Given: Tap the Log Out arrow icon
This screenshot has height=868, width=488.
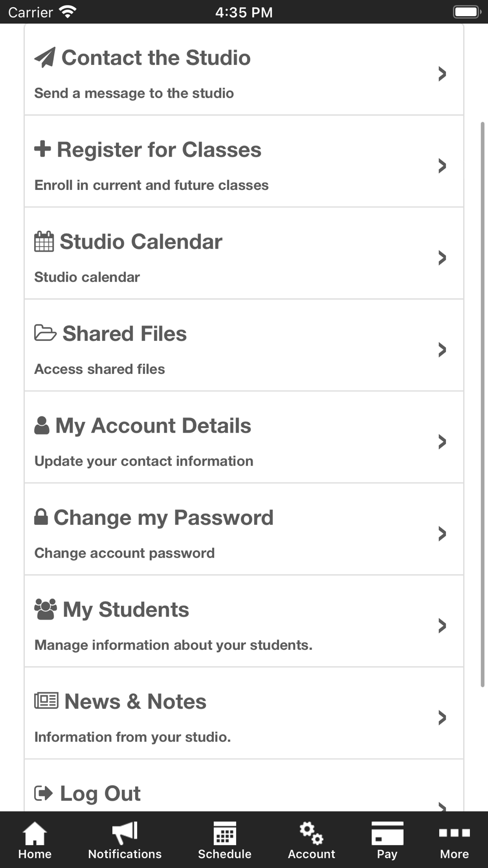Looking at the screenshot, I should pyautogui.click(x=43, y=793).
